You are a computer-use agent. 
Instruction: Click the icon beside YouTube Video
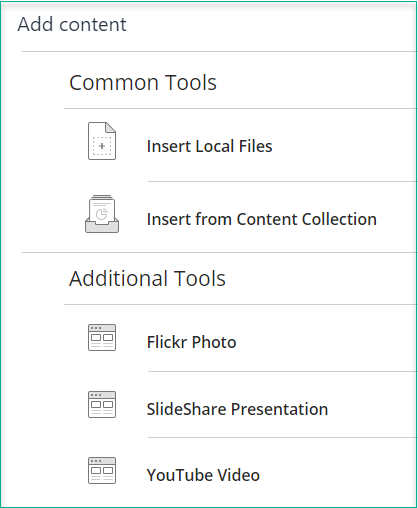(102, 470)
